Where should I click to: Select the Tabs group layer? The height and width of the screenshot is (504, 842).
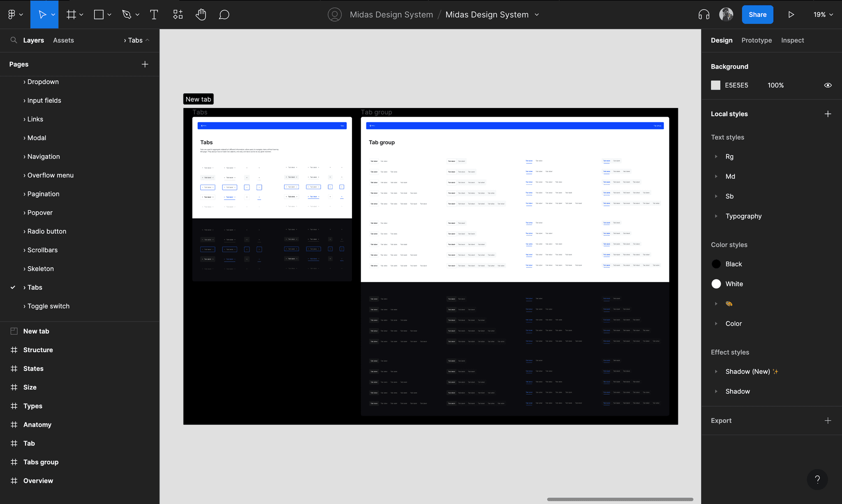tap(41, 462)
